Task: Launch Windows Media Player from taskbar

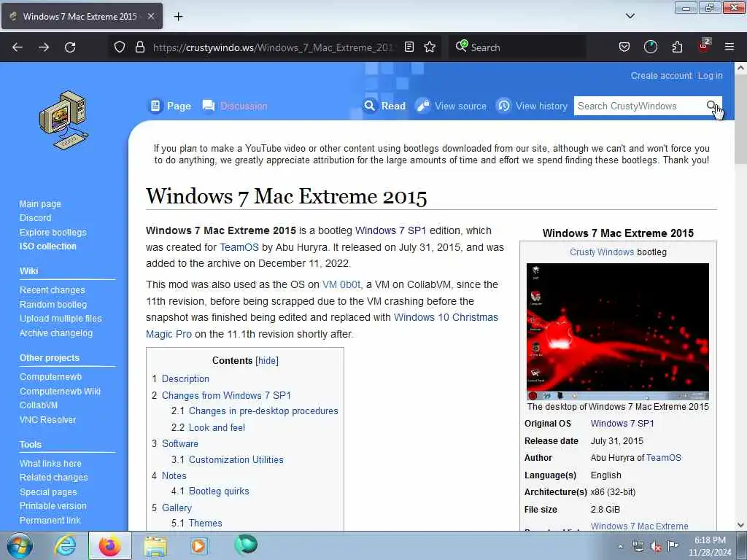Action: [x=198, y=545]
